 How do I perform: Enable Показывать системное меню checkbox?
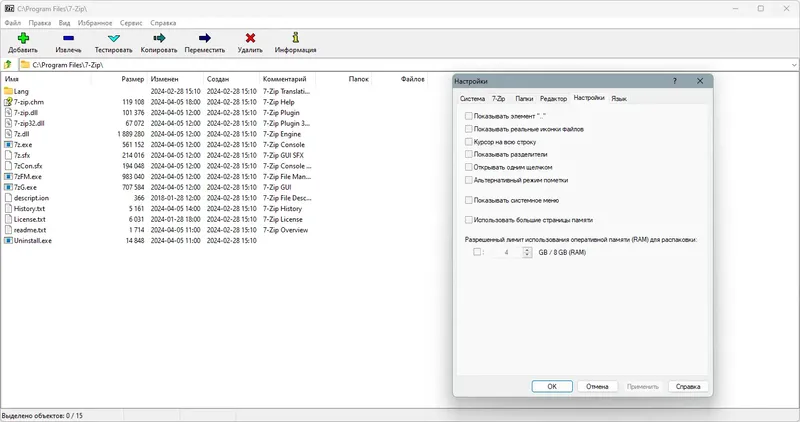point(468,200)
